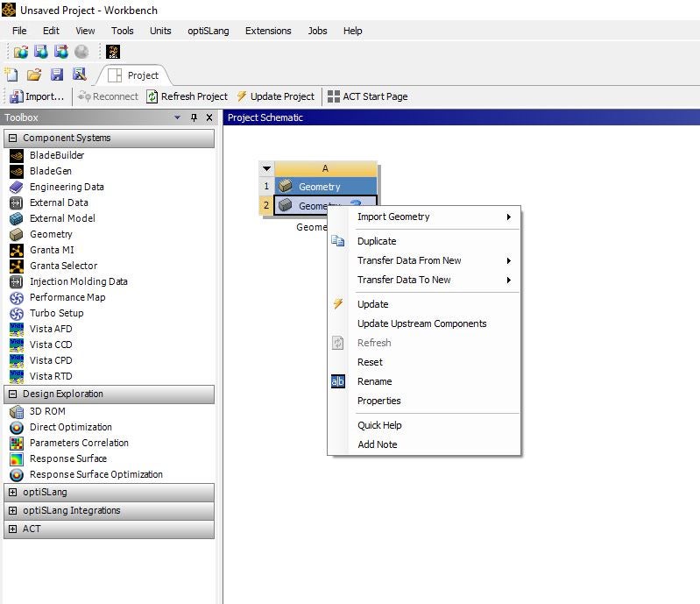Screen dimensions: 700x604
Task: Collapse the Component Systems section
Action: [x=13, y=138]
